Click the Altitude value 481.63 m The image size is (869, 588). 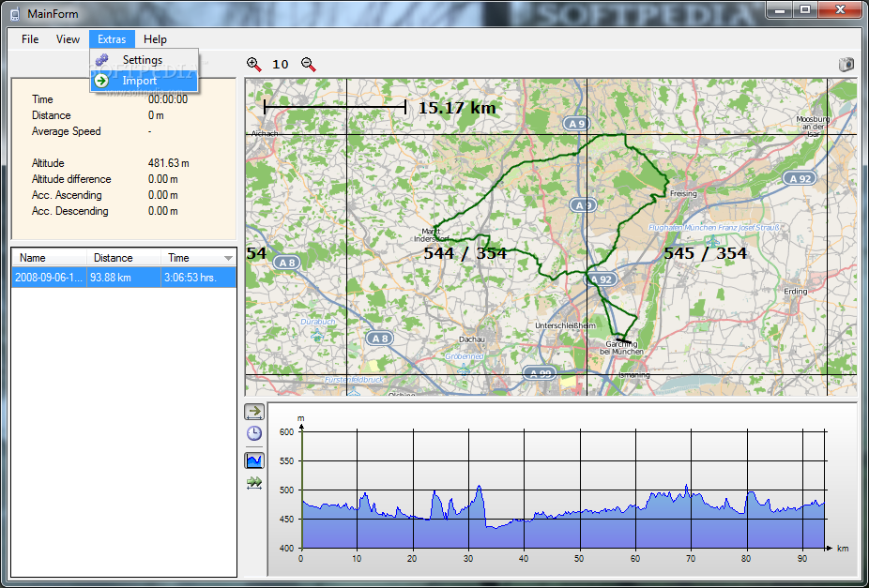169,163
